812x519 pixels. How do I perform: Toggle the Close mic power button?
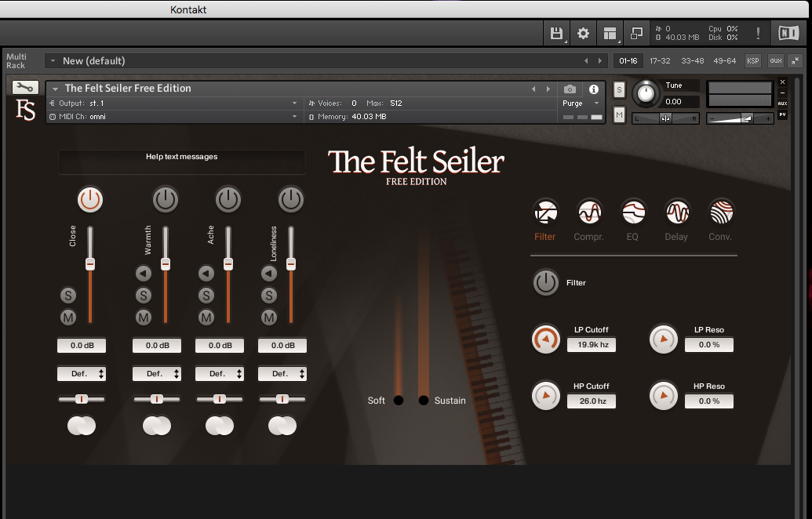tap(90, 200)
